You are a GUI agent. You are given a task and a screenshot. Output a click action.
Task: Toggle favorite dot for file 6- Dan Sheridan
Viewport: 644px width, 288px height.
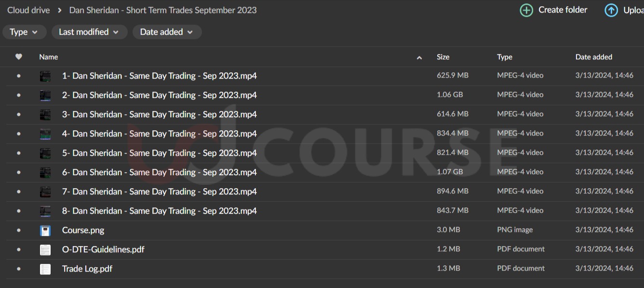(x=19, y=172)
